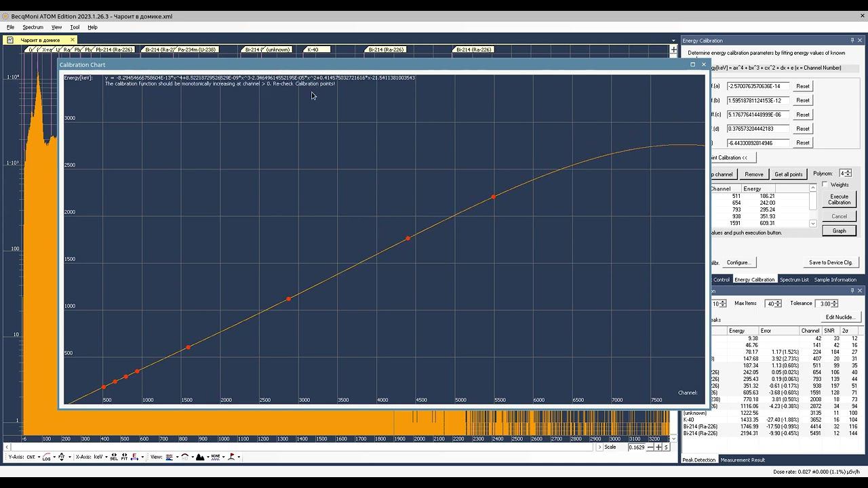Open the File menu
This screenshot has height=488, width=868.
click(x=10, y=27)
